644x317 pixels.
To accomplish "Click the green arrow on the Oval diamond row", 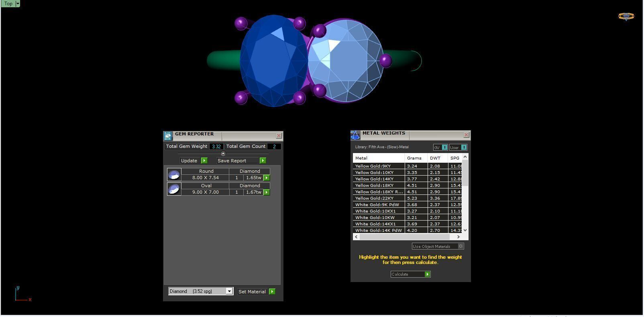I will click(266, 192).
